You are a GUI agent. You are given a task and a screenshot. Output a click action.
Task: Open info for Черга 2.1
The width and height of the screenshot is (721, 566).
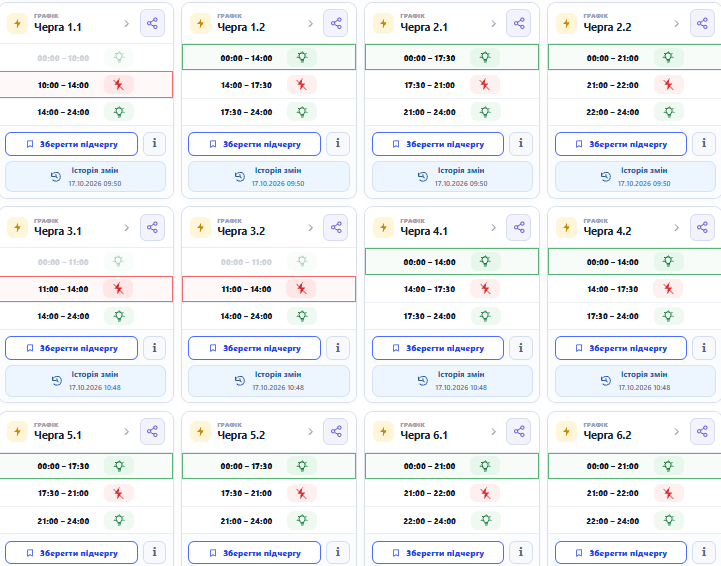tap(521, 144)
